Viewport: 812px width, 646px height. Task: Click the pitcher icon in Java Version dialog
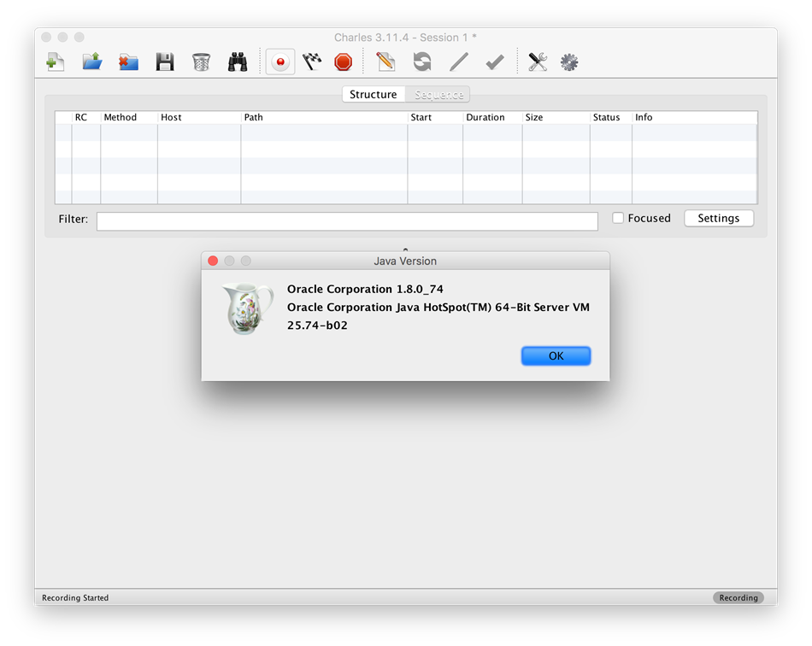pos(248,308)
